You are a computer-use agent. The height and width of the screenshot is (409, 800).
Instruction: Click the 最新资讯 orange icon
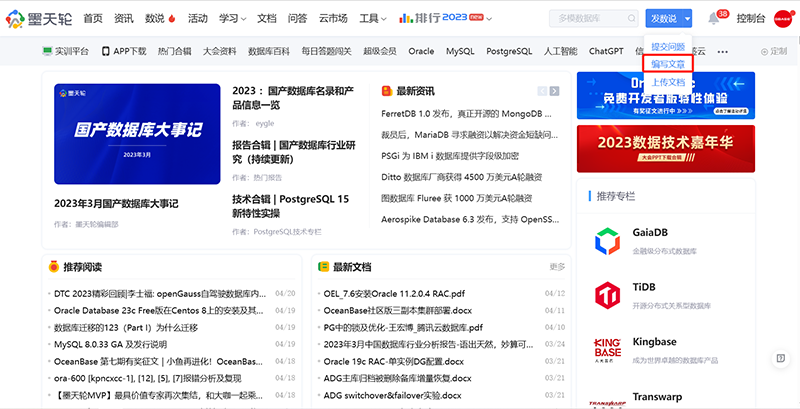(387, 91)
